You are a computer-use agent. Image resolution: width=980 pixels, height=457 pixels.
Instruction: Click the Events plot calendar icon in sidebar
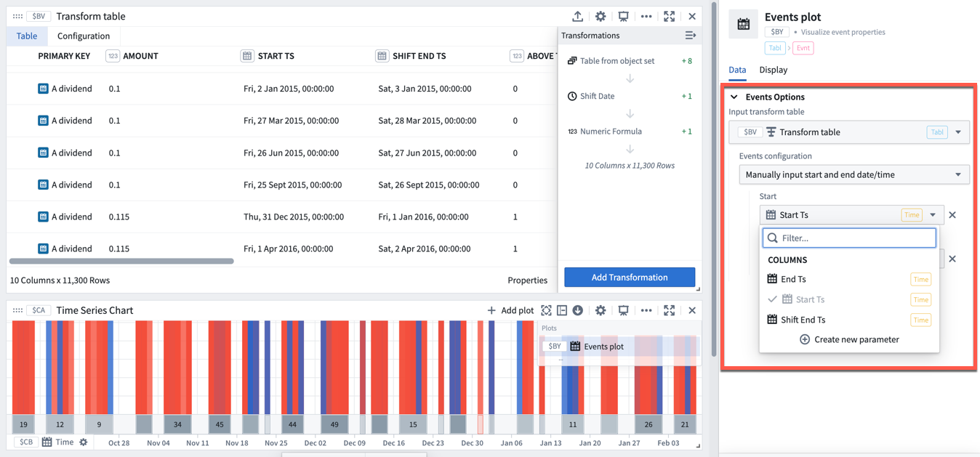(744, 24)
